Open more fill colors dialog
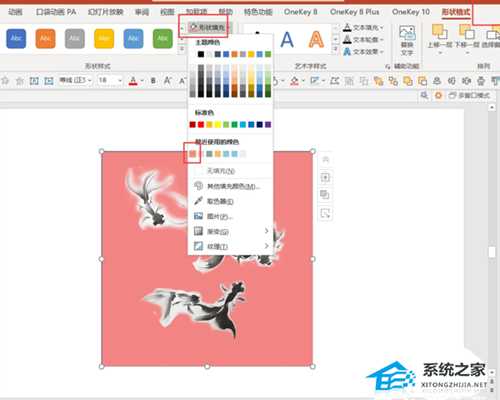 pos(227,186)
